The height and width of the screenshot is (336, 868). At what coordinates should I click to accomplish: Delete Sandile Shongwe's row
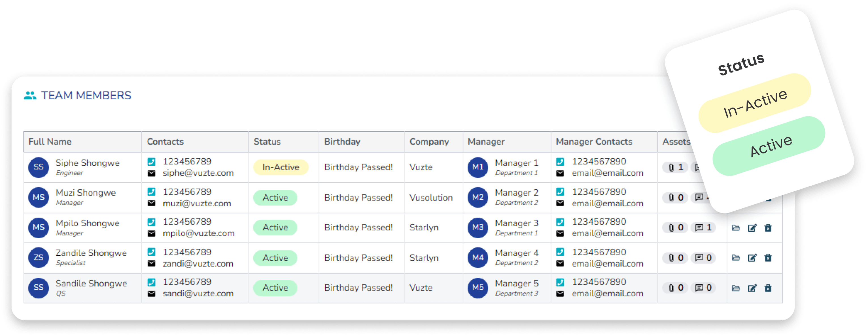tap(768, 288)
